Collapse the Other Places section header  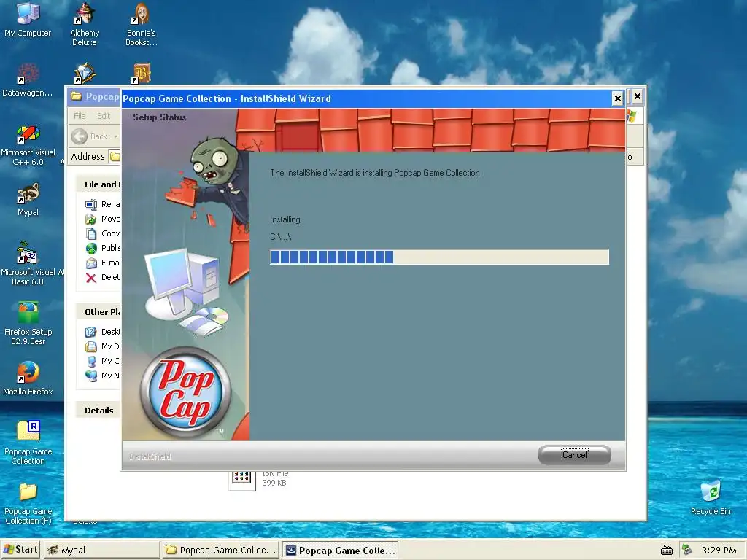(98, 312)
